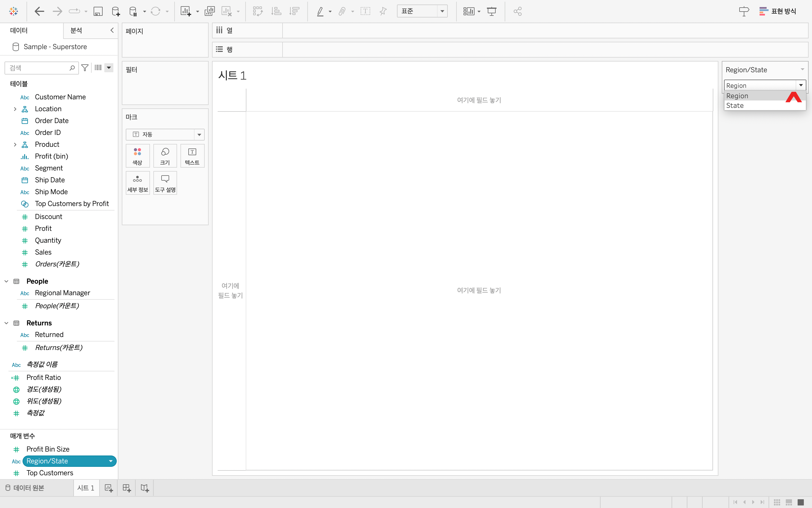The image size is (812, 508).
Task: Click the Clear Sheet icon
Action: pyautogui.click(x=227, y=11)
